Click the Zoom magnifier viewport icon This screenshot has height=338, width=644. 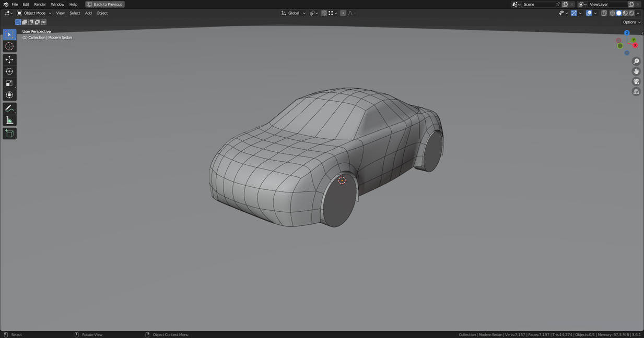tap(636, 62)
